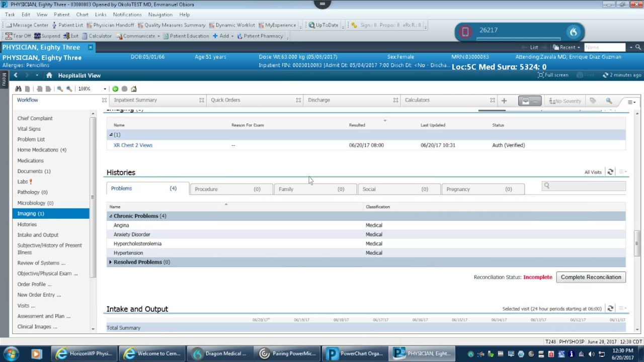Screen dimensions: 644x362
Task: Collapse the Chronic Problems group
Action: pos(111,216)
